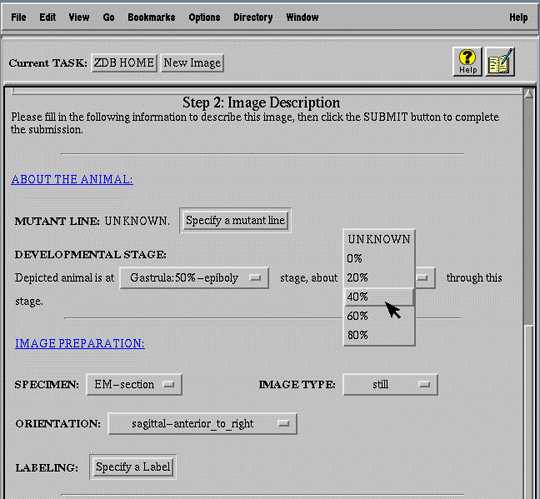Viewport: 540px width, 499px height.
Task: Expand the SPECIMEN EM-section dropdown
Action: [x=134, y=385]
